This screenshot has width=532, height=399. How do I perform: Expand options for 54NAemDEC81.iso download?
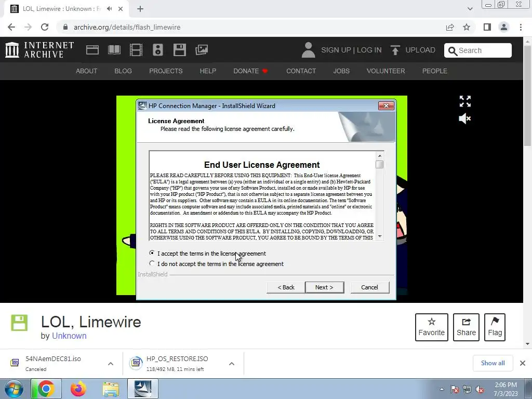111,364
